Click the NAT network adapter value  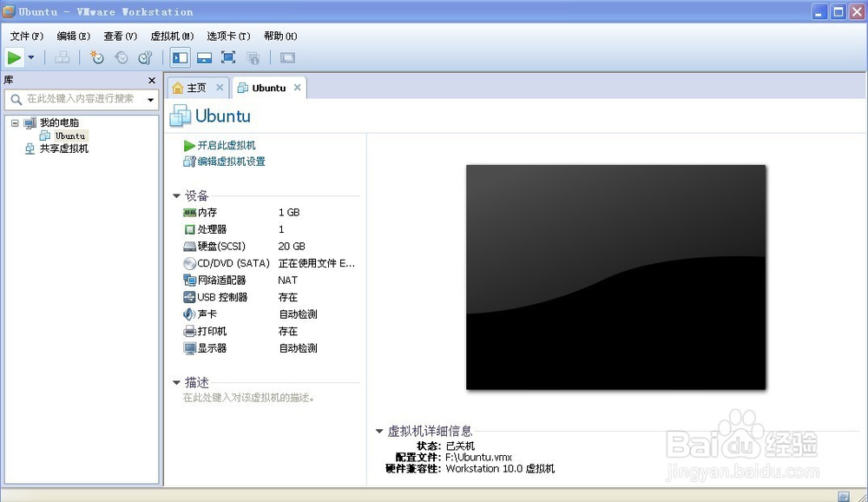288,281
